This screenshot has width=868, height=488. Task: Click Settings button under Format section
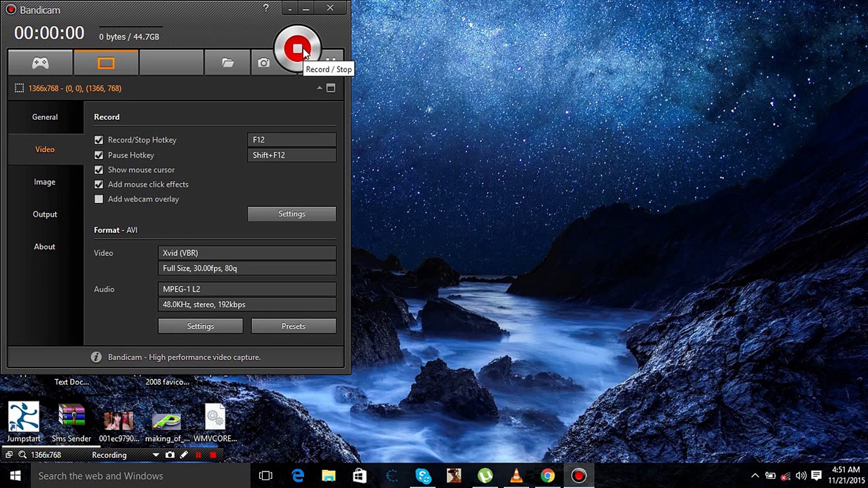coord(200,326)
